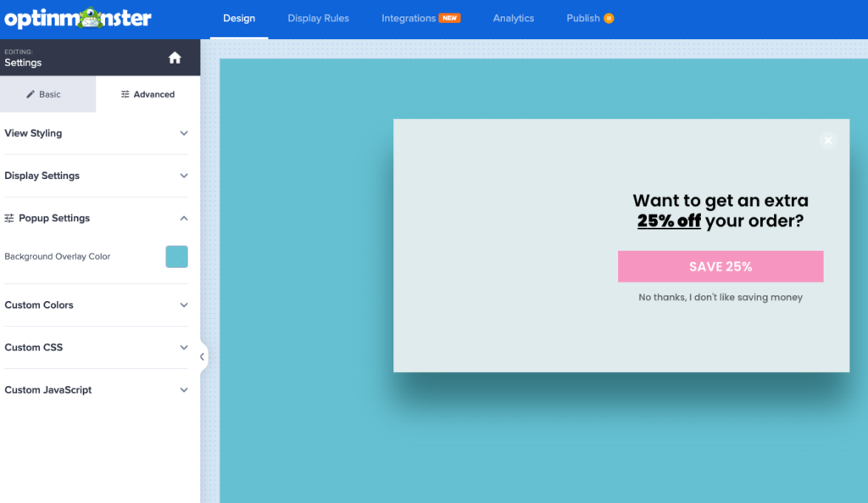Switch to the Basic settings tab

[x=48, y=94]
